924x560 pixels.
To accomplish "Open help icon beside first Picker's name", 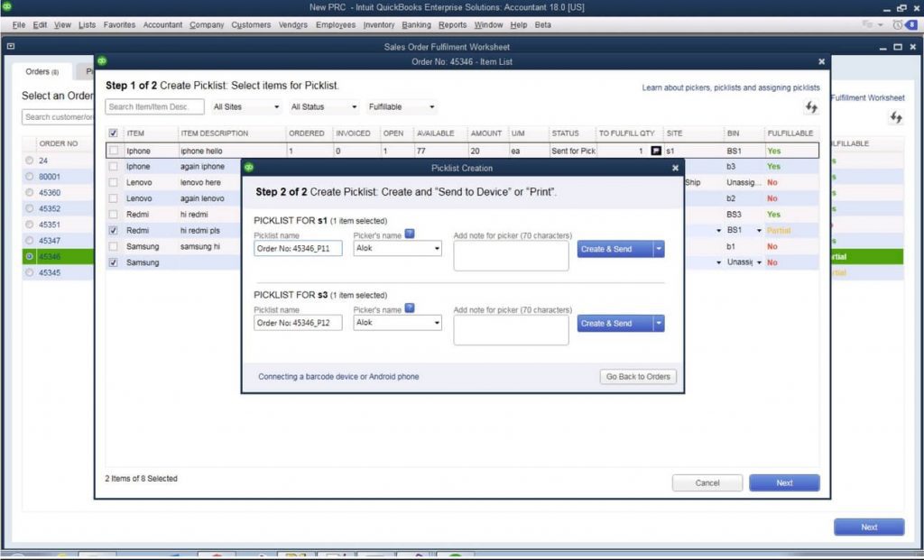I will coord(410,234).
